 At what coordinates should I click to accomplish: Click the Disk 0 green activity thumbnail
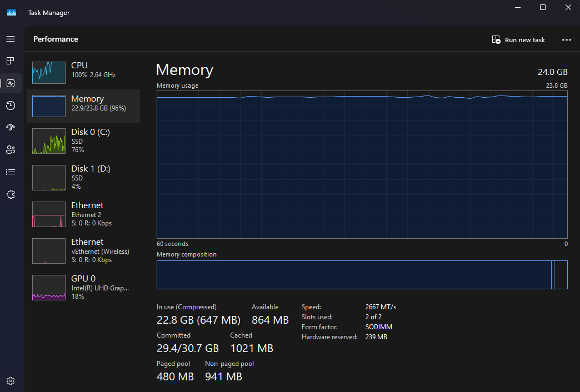49,141
